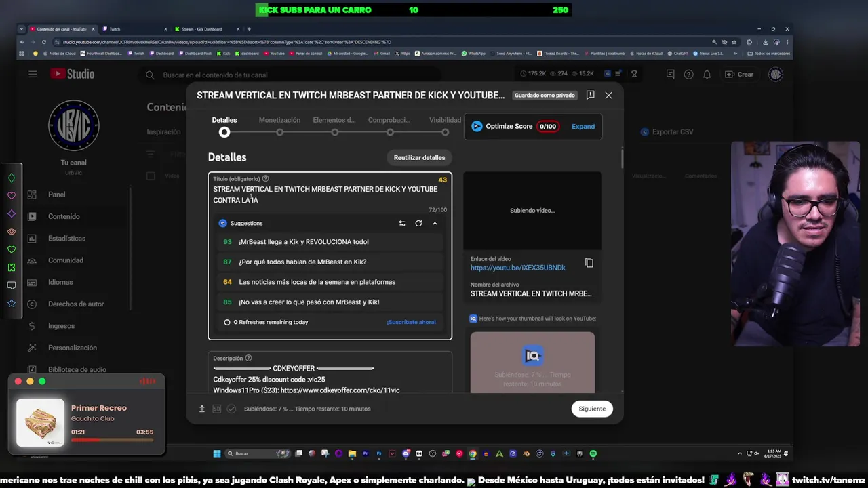Open help for Descripción field
The image size is (868, 488).
[x=248, y=358]
